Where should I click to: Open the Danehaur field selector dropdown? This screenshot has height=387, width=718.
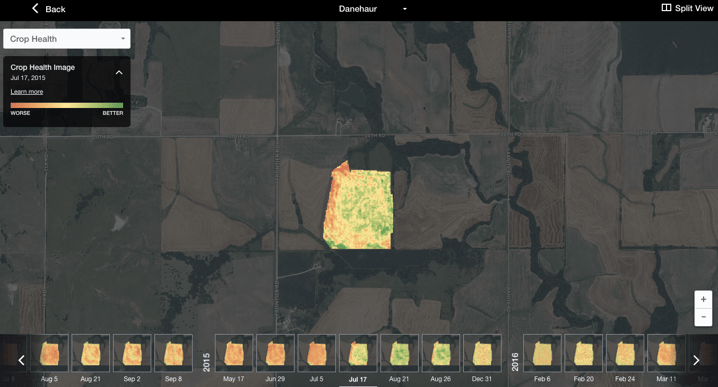coord(372,9)
